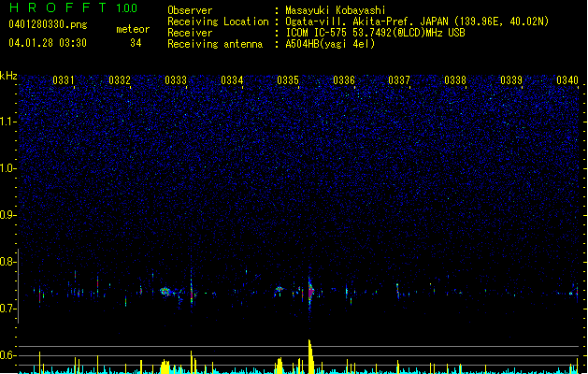This screenshot has height=374, width=588.
Task: Click time marker 0340
Action: (x=567, y=80)
